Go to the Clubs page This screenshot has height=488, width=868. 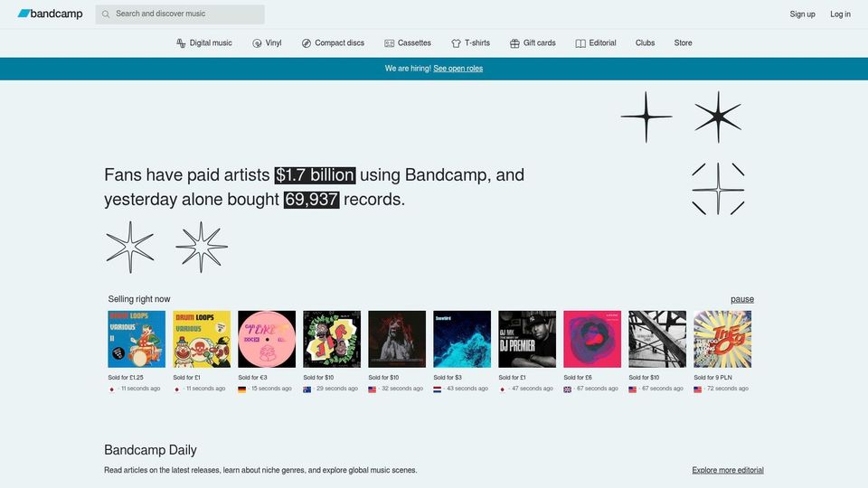[x=645, y=43]
